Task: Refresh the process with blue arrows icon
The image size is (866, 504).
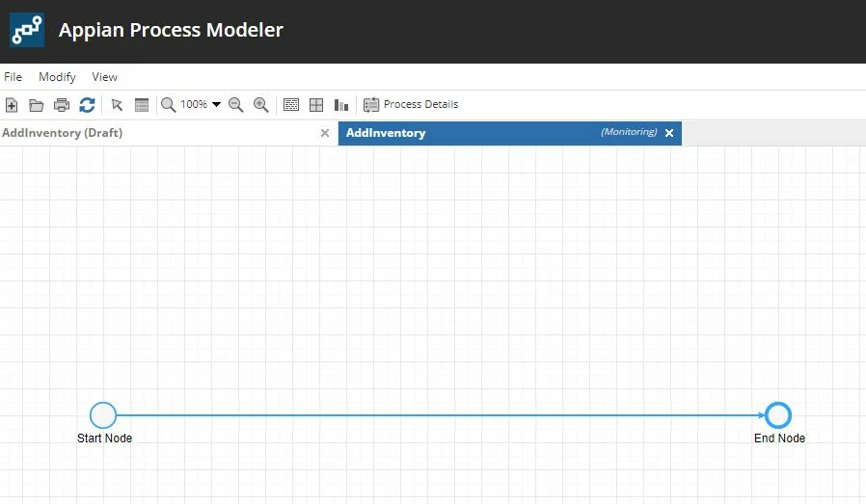Action: [87, 105]
